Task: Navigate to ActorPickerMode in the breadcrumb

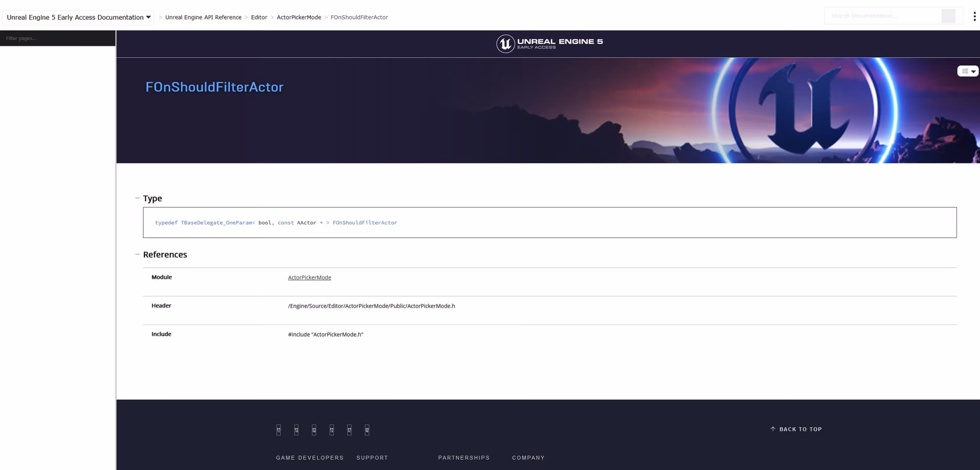Action: [x=299, y=17]
